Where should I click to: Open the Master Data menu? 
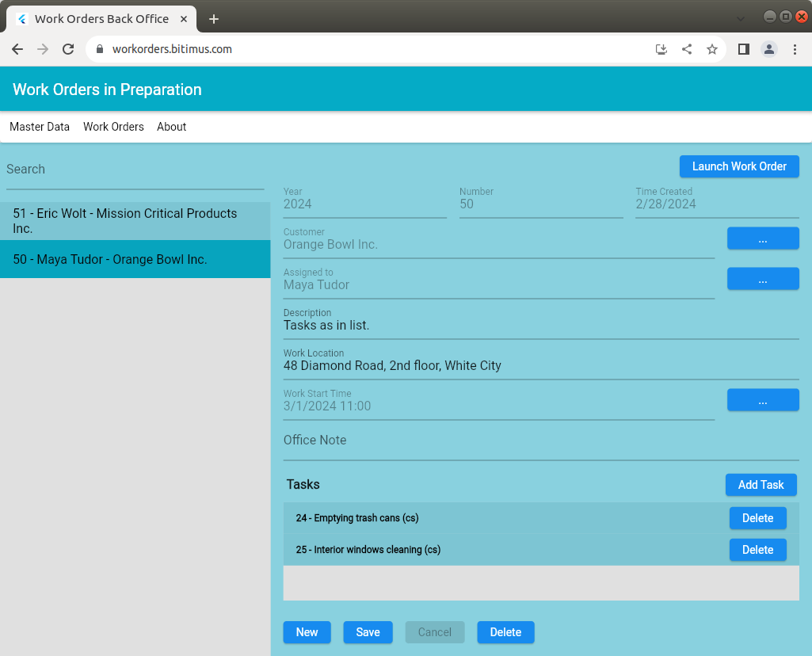tap(40, 127)
